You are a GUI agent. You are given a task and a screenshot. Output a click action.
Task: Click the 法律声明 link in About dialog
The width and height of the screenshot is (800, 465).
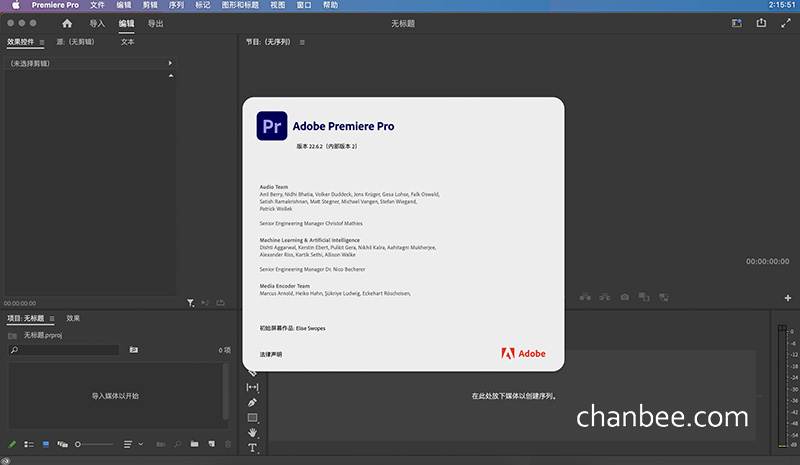pos(270,354)
